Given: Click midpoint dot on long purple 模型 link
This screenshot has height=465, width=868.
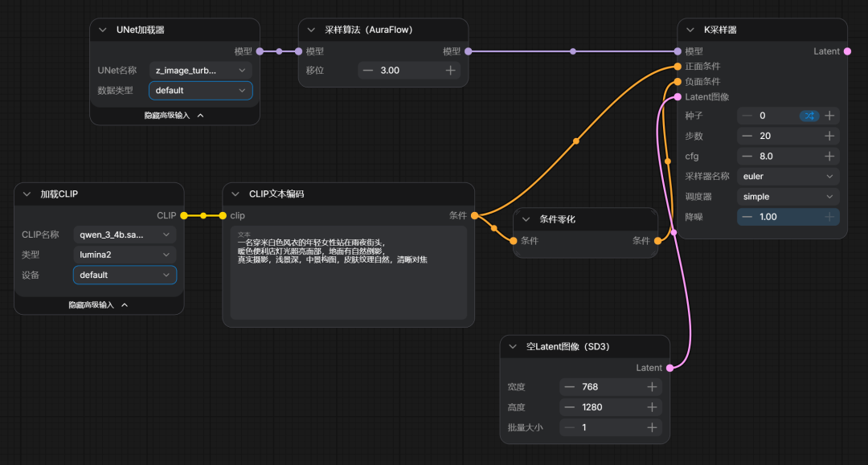Looking at the screenshot, I should (x=573, y=51).
